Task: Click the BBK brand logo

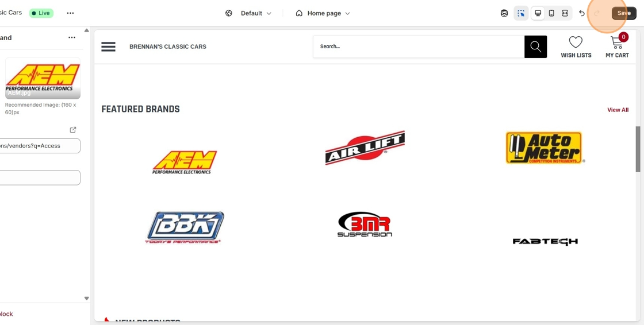Action: pyautogui.click(x=185, y=228)
